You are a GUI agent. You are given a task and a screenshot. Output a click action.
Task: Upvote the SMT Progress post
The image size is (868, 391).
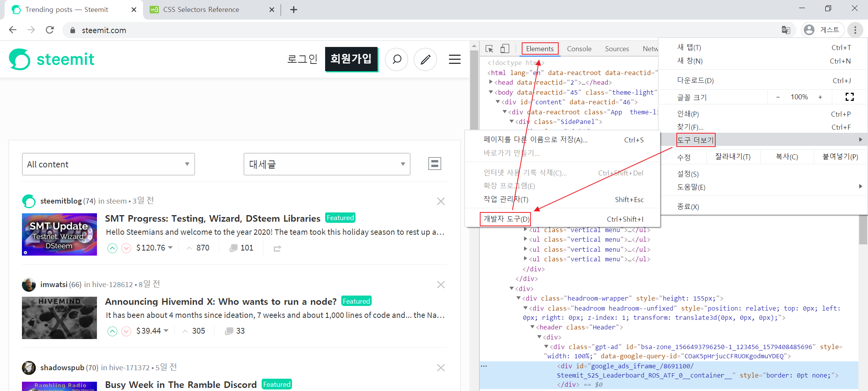click(x=112, y=248)
